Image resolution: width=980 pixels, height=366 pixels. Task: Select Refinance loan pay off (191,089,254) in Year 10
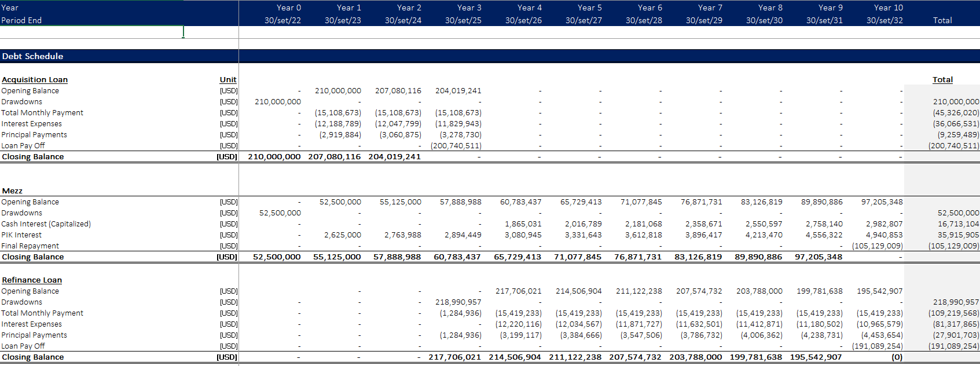[x=878, y=346]
